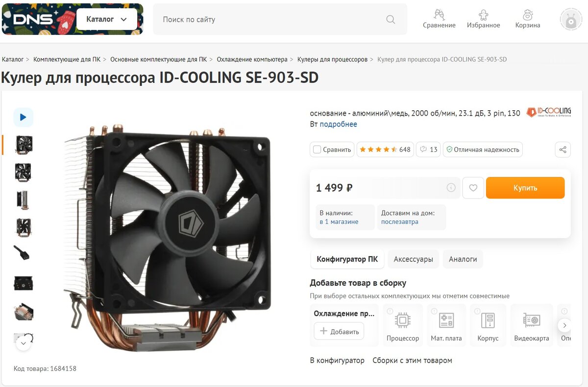Tick the Сравнить checkbox
The width and height of the screenshot is (588, 387).
tap(317, 149)
